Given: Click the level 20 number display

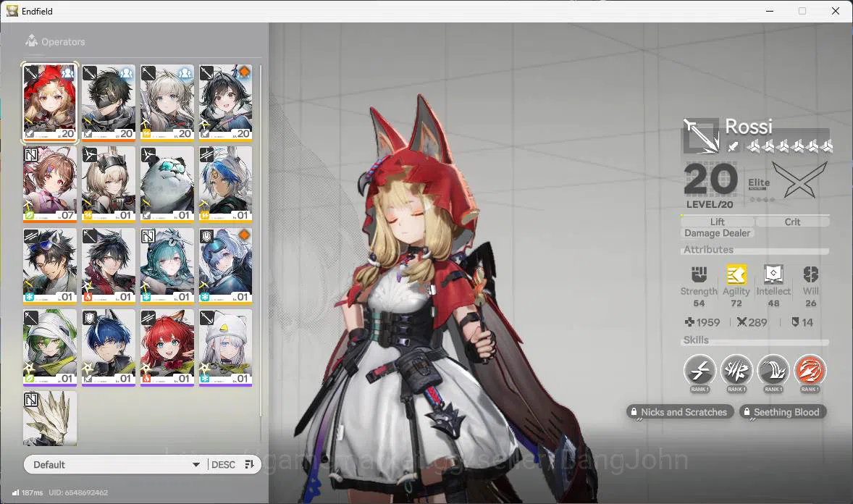Looking at the screenshot, I should [x=710, y=180].
